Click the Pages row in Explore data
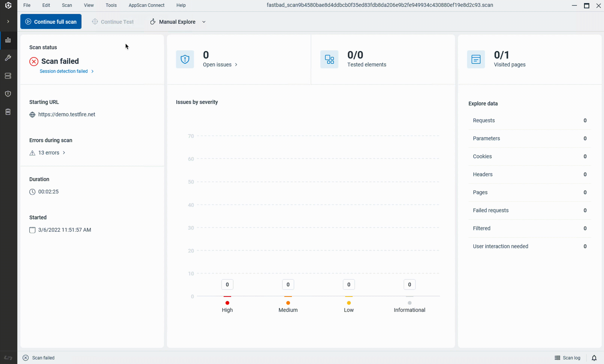The width and height of the screenshot is (604, 364). coord(530,192)
